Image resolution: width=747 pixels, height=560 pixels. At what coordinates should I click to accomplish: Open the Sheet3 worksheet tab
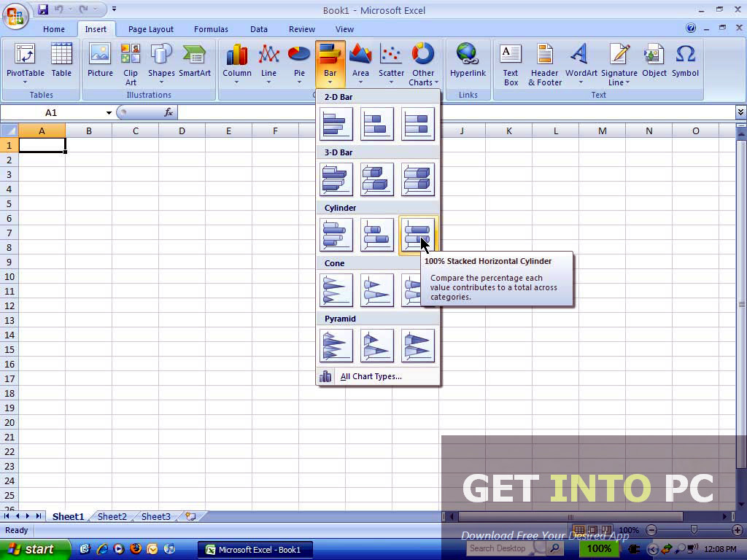(x=156, y=516)
